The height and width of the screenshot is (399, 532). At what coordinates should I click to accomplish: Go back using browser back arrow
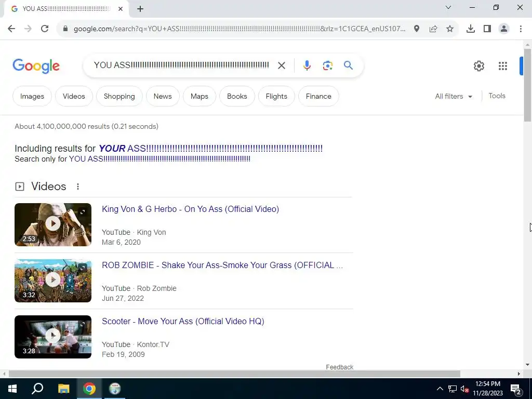11,29
